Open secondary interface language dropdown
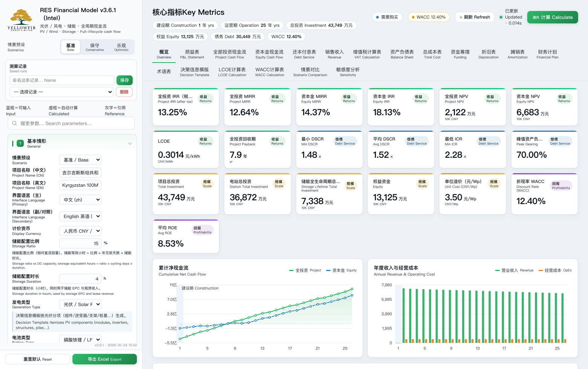The width and height of the screenshot is (588, 369). 80,216
